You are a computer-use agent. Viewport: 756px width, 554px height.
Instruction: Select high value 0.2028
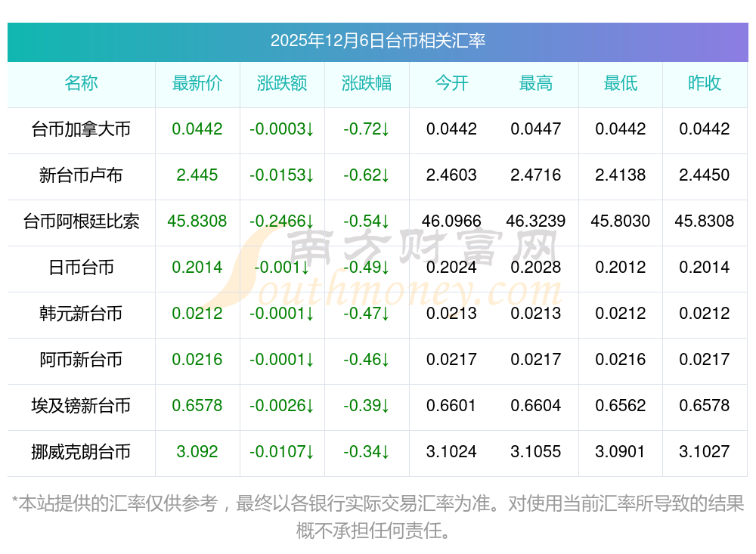tap(536, 267)
